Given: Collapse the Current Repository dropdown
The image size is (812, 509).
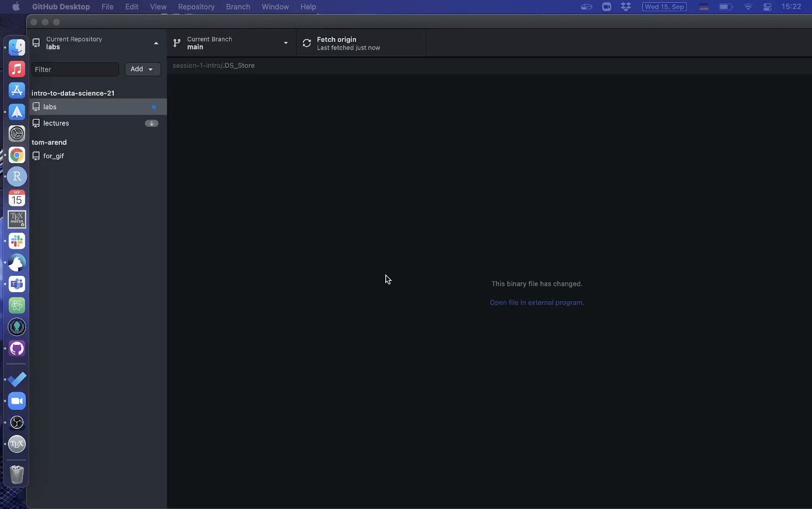Looking at the screenshot, I should (156, 43).
